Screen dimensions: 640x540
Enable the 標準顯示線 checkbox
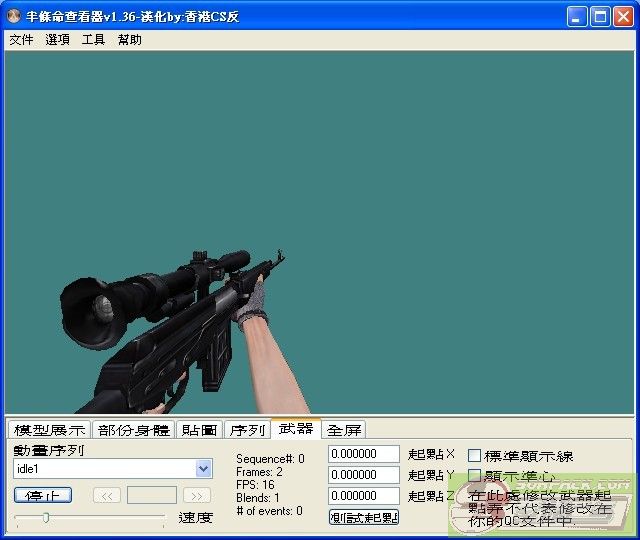(x=475, y=456)
